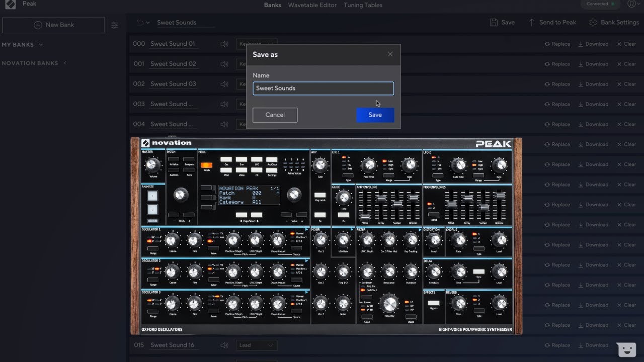The height and width of the screenshot is (362, 644).
Task: Edit the Sweet Sound 01 patch name
Action: tap(174, 44)
